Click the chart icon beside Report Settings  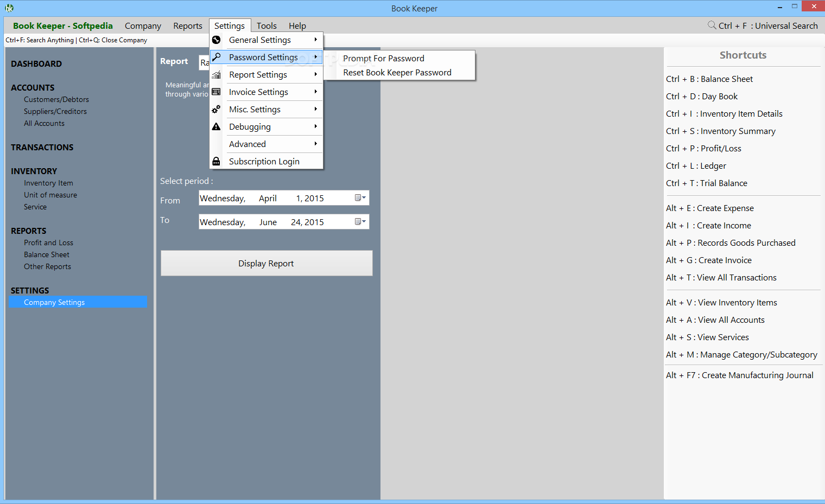pos(216,74)
